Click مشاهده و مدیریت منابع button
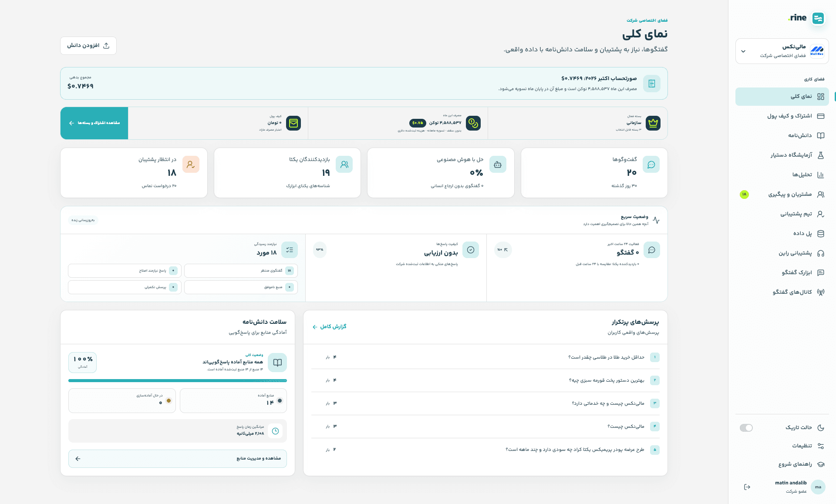Screen dimensions: 836x504 tap(178, 459)
